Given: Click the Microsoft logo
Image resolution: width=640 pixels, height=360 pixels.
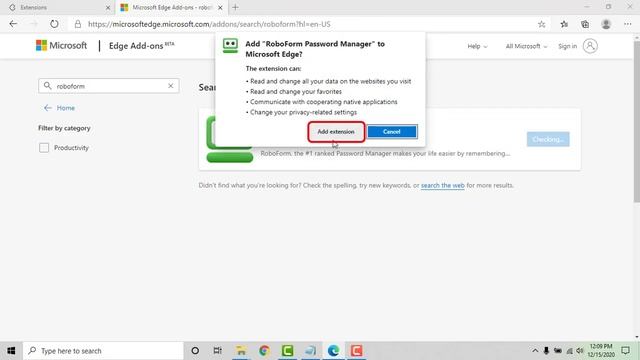Looking at the screenshot, I should tap(61, 45).
